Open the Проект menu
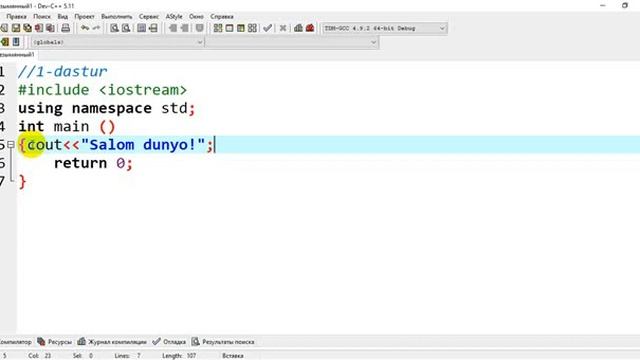This screenshot has height=360, width=640. [x=84, y=17]
